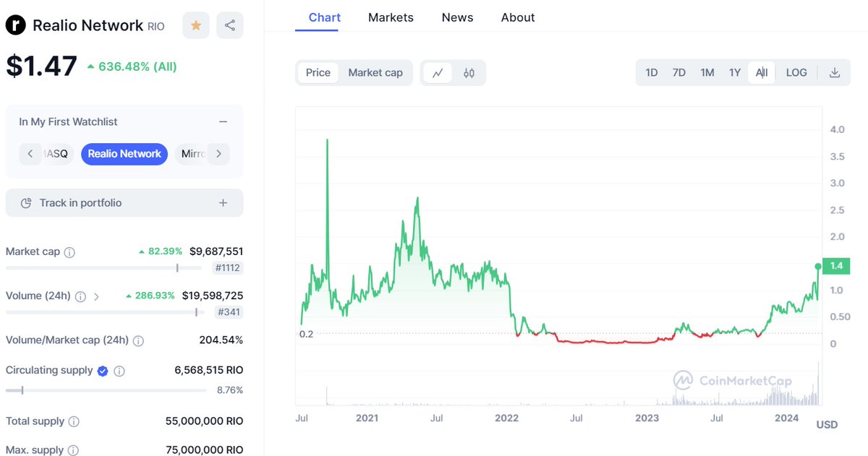The image size is (868, 456).
Task: Click the Volume (24h) progress bar
Action: tap(103, 312)
